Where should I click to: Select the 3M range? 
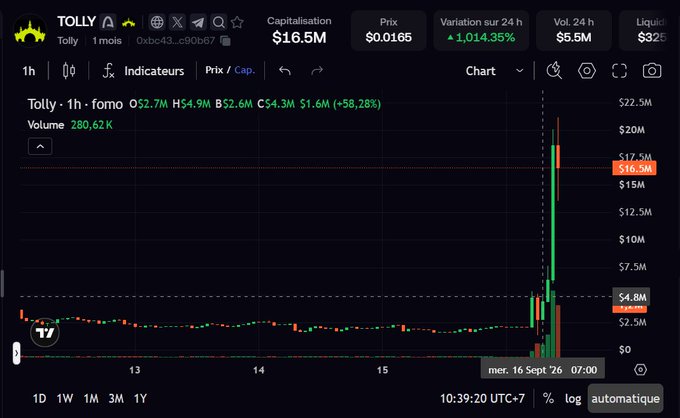point(116,398)
